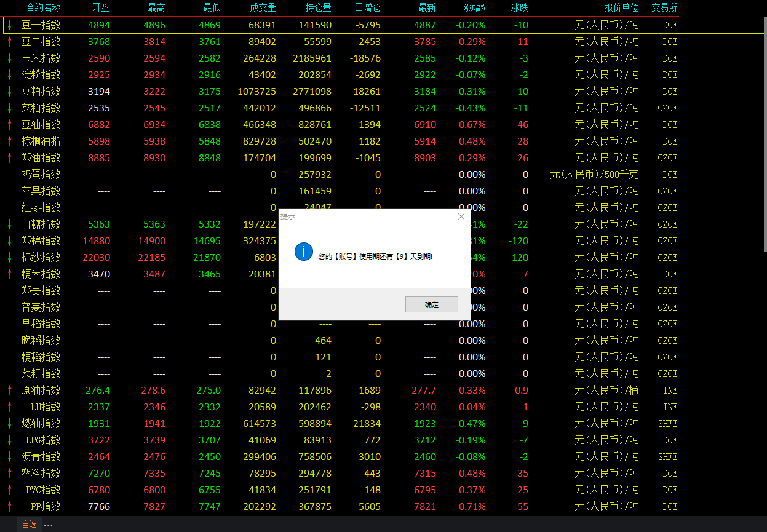767x532 pixels.
Task: Click the down arrow next to 白糖指数
Action: click(x=10, y=224)
